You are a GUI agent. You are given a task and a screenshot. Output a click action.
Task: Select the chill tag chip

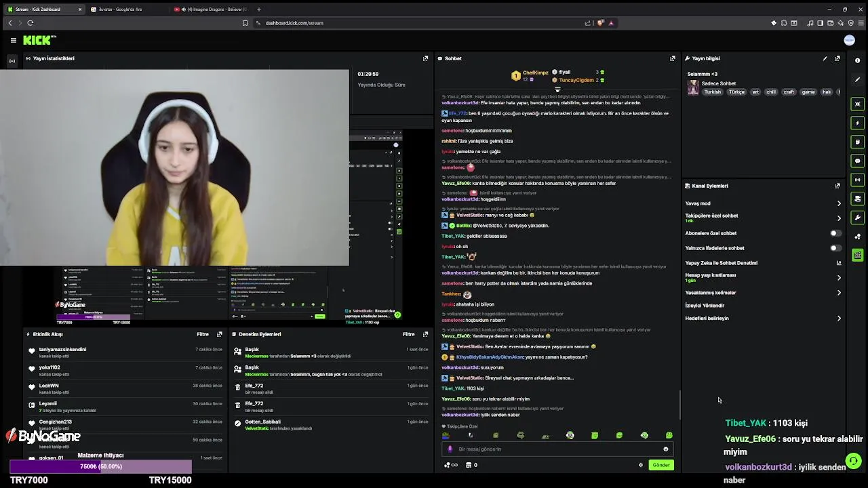point(771,92)
